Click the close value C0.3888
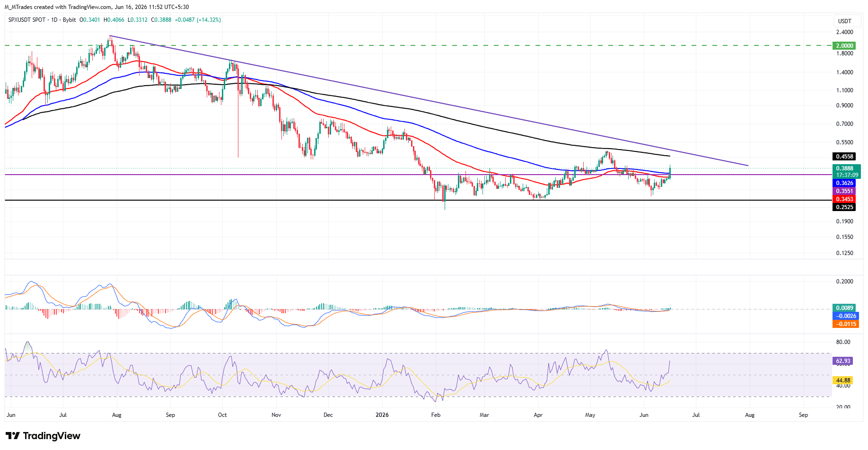Image resolution: width=868 pixels, height=450 pixels. [161, 20]
